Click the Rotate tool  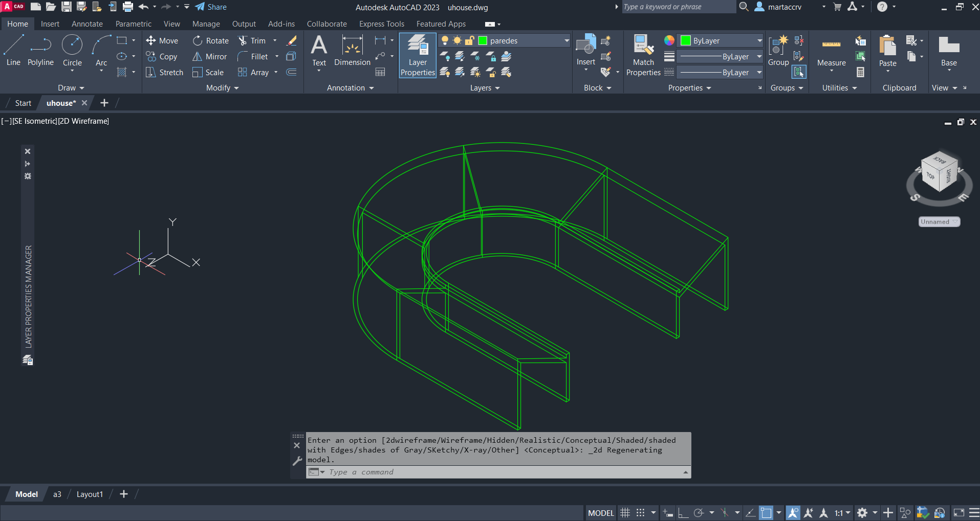pyautogui.click(x=211, y=41)
